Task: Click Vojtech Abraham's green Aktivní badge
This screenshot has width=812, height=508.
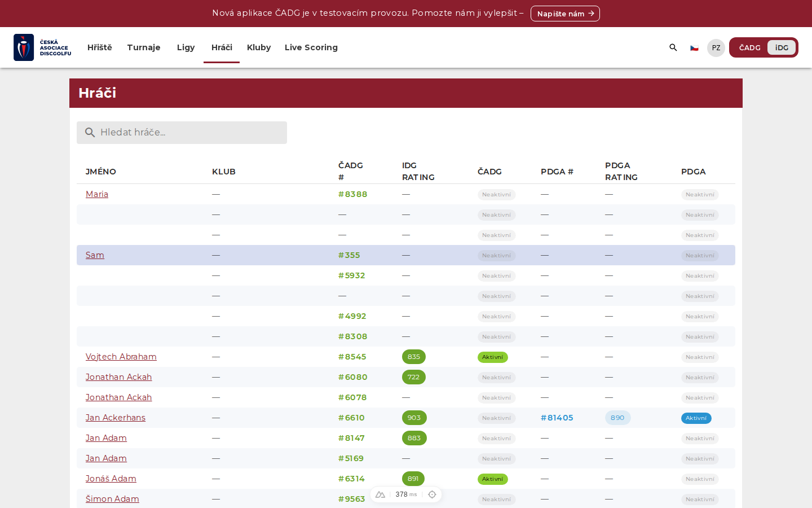Action: [x=493, y=357]
